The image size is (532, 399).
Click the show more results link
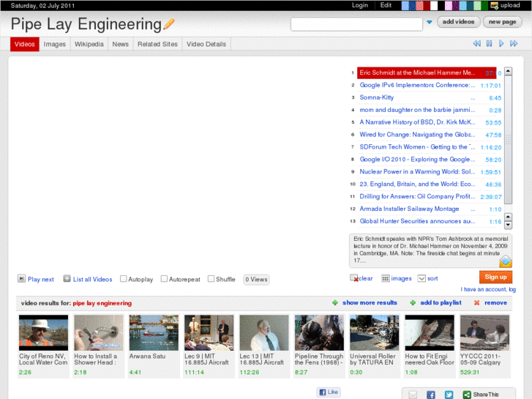[370, 302]
